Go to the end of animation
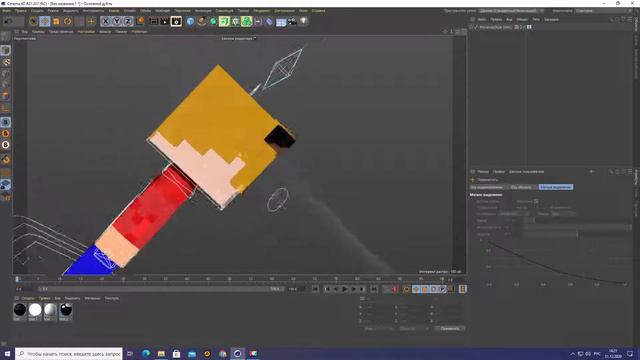This screenshot has width=640, height=360. click(x=374, y=289)
